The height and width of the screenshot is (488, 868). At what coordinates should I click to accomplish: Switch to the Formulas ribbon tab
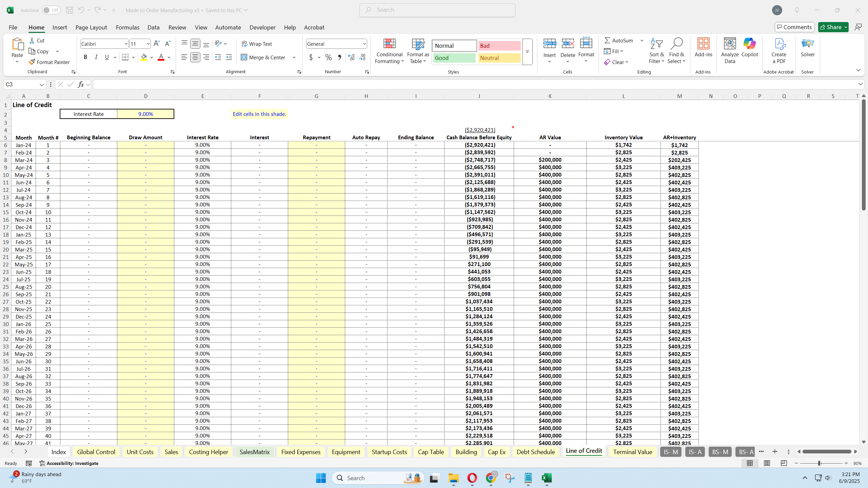(x=127, y=27)
